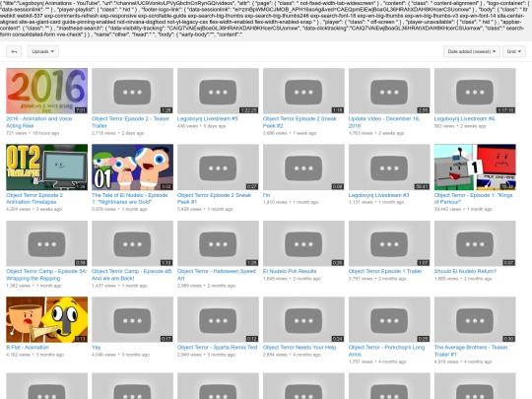Open 'Object Terror Episode 2 - Teaser Trailer' link
The image size is (532, 399).
(x=130, y=122)
